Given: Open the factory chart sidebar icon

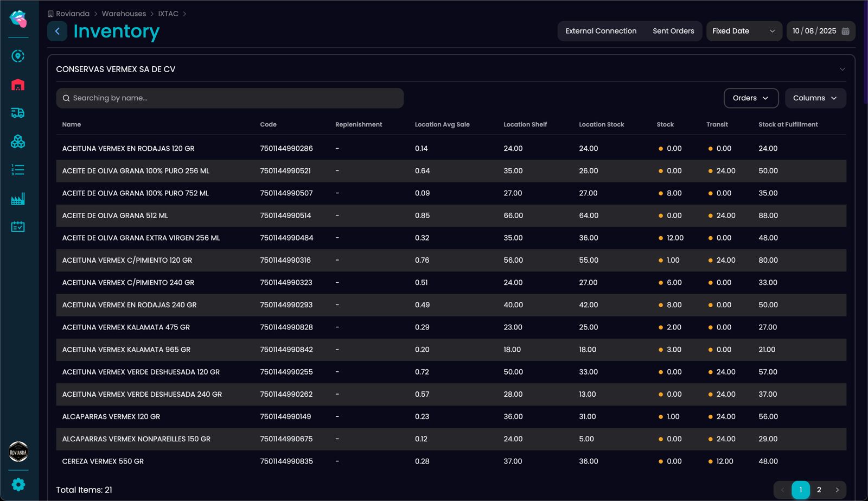Looking at the screenshot, I should (x=18, y=199).
